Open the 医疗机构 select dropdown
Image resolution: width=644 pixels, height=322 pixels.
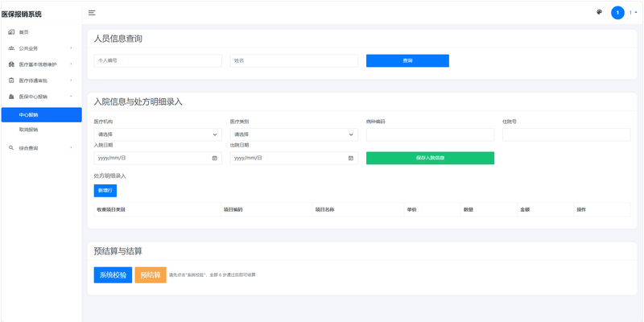pos(158,134)
